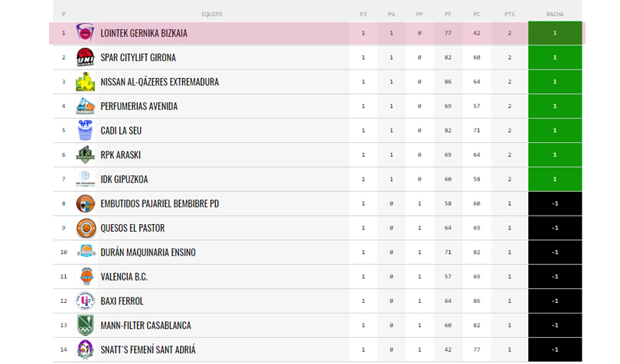The width and height of the screenshot is (620, 364).
Task: Click the RPK Araski team logo
Action: point(86,155)
